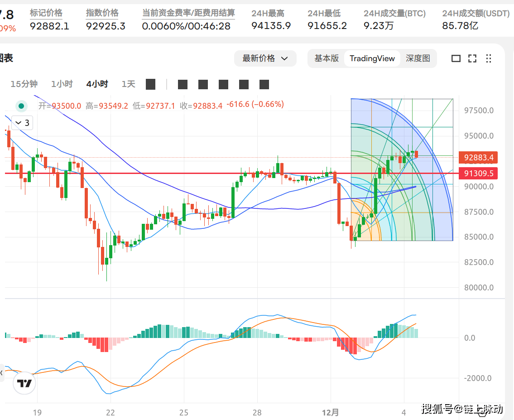Expand the underlined 当前资金费率 tooltip header
Viewport: 514px width, 420px height.
click(x=188, y=13)
